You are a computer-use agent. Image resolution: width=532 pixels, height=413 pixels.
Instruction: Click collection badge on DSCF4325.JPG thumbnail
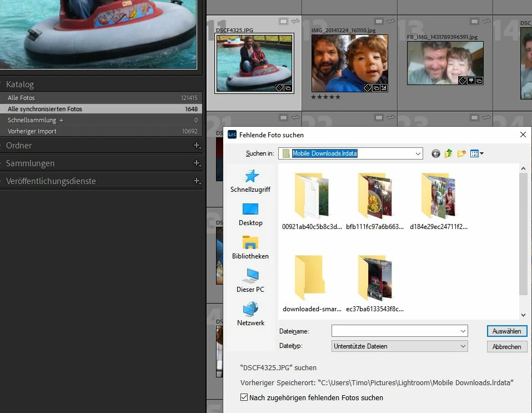coord(287,88)
